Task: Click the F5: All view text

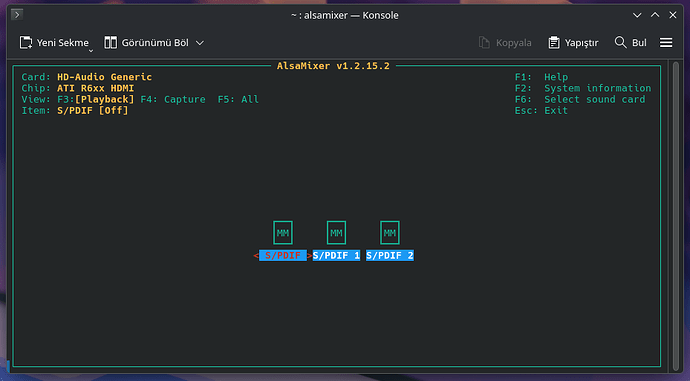Action: click(238, 99)
